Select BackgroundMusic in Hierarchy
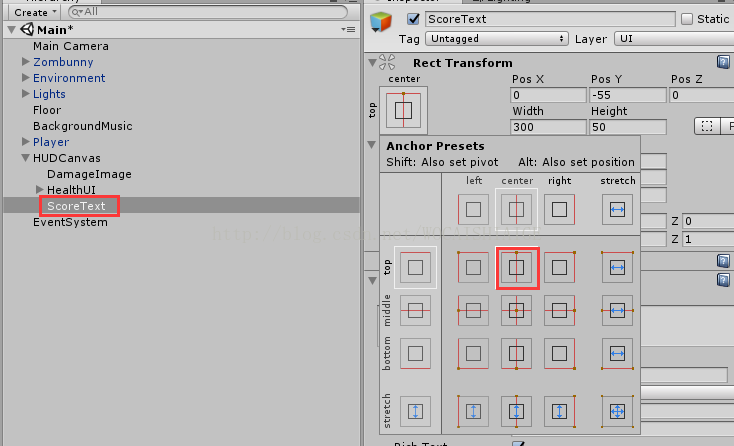The image size is (734, 446). (x=82, y=126)
